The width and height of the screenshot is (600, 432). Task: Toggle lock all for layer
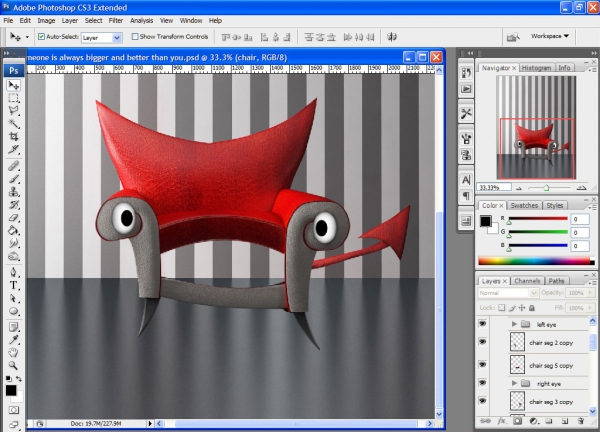pos(532,308)
